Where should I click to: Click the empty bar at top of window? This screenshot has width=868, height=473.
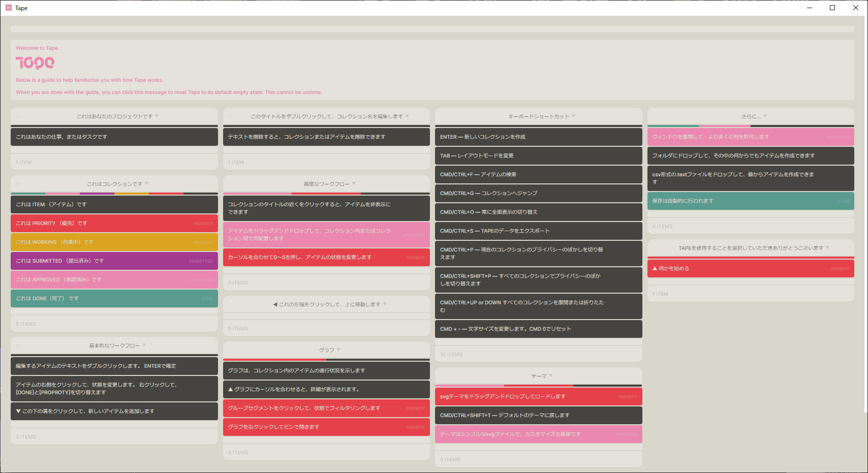tap(432, 29)
